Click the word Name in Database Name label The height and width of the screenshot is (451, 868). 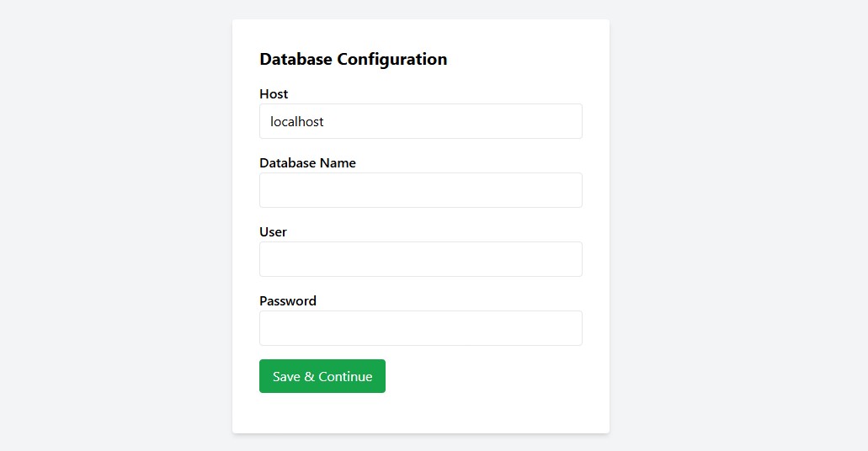pos(338,162)
